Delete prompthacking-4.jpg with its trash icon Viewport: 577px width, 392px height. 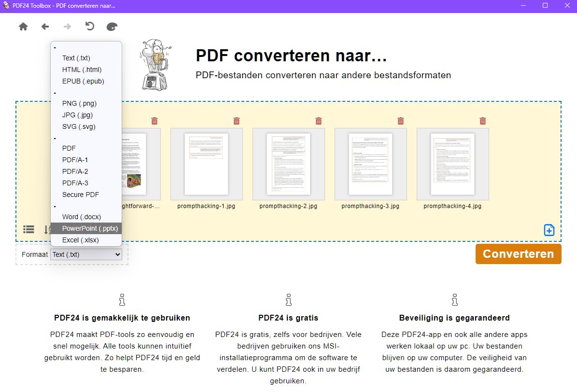tap(483, 121)
